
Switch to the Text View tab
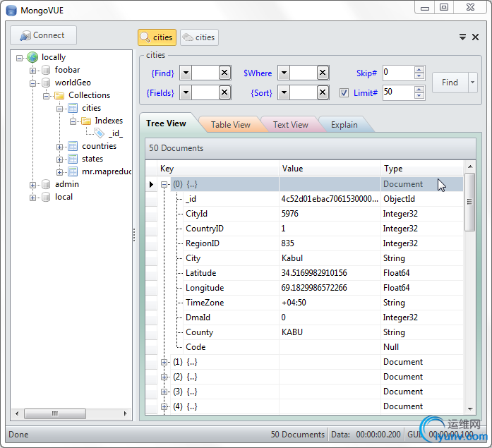pos(291,125)
